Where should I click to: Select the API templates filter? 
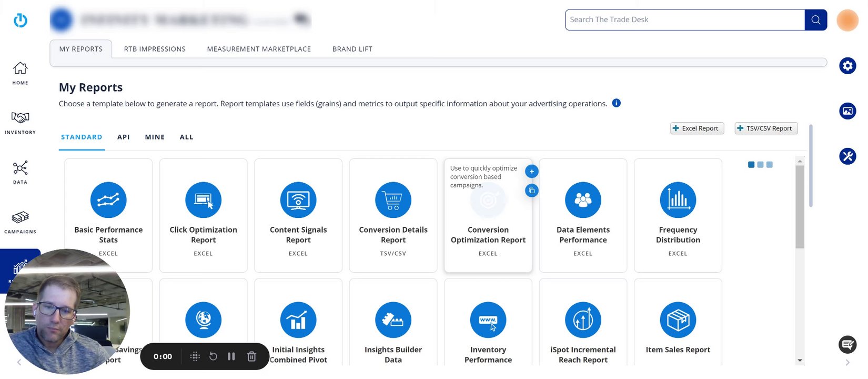(124, 137)
